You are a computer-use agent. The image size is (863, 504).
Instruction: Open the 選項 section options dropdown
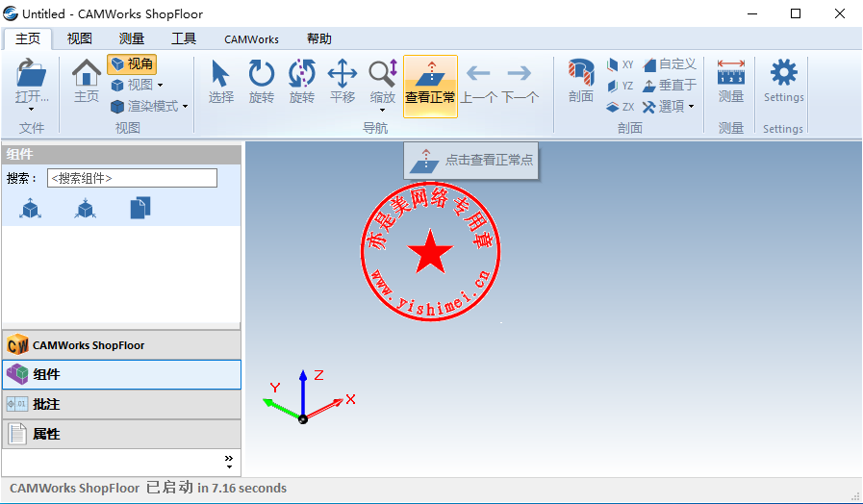(x=668, y=106)
